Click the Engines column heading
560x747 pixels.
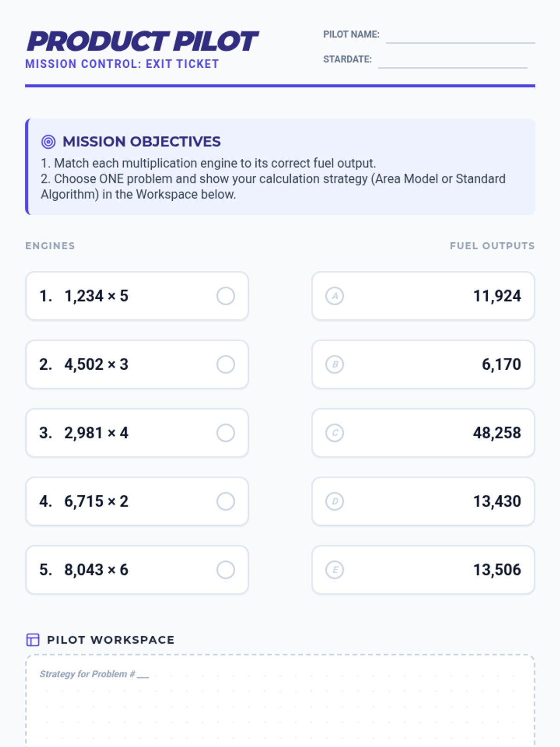(x=50, y=246)
